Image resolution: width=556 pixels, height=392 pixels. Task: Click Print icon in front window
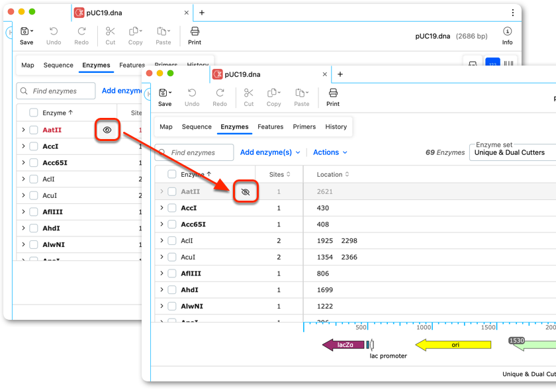pos(333,93)
